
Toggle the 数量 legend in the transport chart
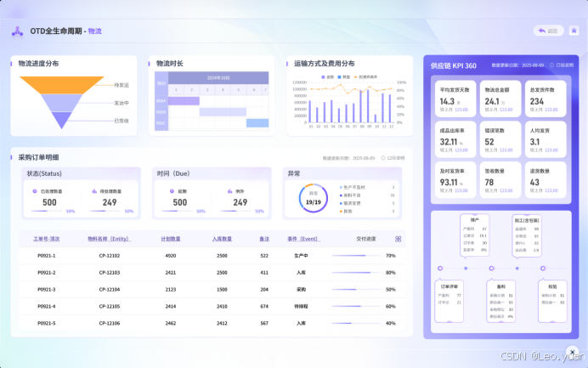344,76
